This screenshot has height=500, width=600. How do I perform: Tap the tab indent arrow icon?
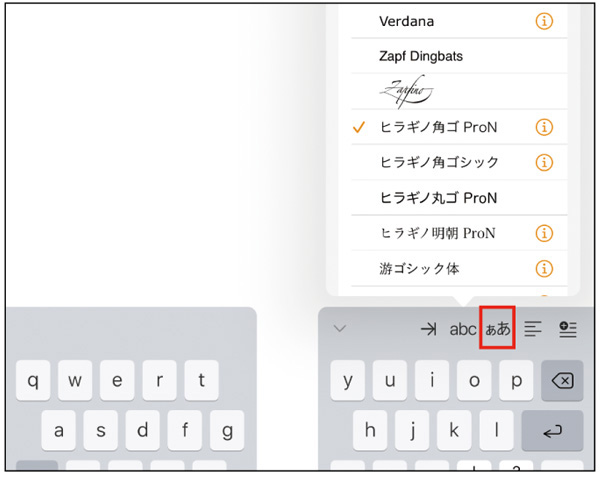(428, 329)
